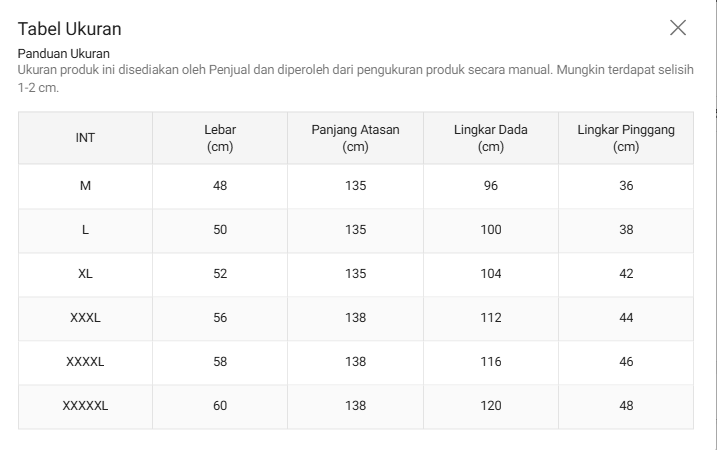Click the Tabel Ukuran title

click(70, 29)
